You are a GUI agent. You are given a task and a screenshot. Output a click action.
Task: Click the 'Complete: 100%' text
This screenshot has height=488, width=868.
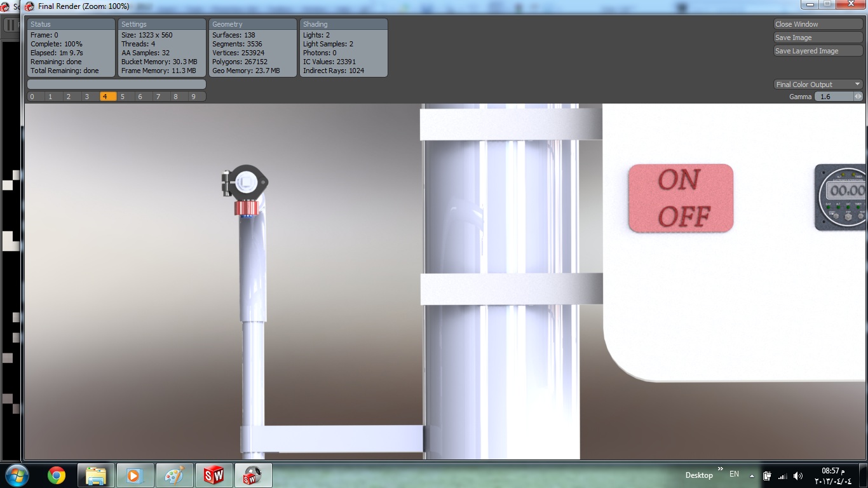point(57,44)
